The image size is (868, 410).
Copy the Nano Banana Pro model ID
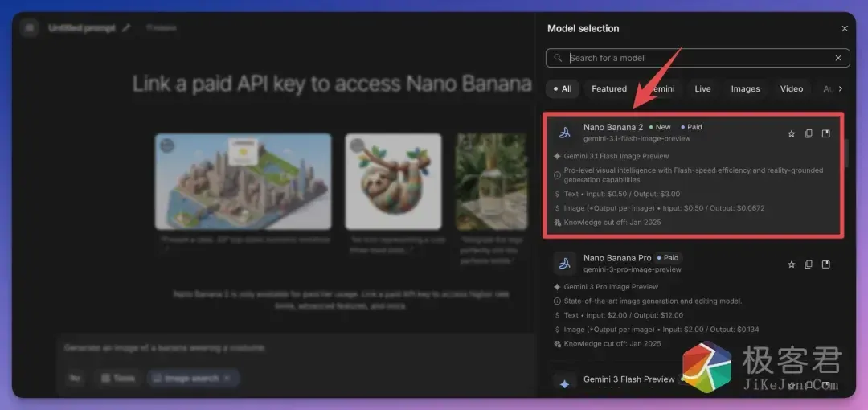[x=809, y=264]
